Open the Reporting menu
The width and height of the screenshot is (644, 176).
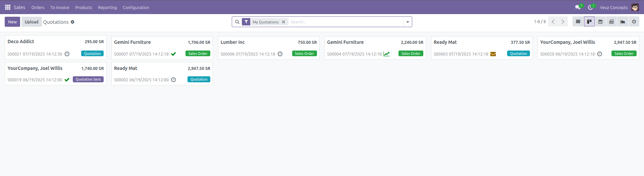pos(107,7)
